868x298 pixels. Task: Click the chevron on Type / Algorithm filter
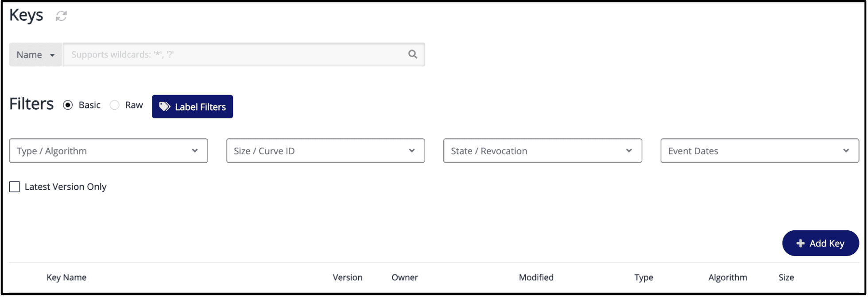[195, 151]
